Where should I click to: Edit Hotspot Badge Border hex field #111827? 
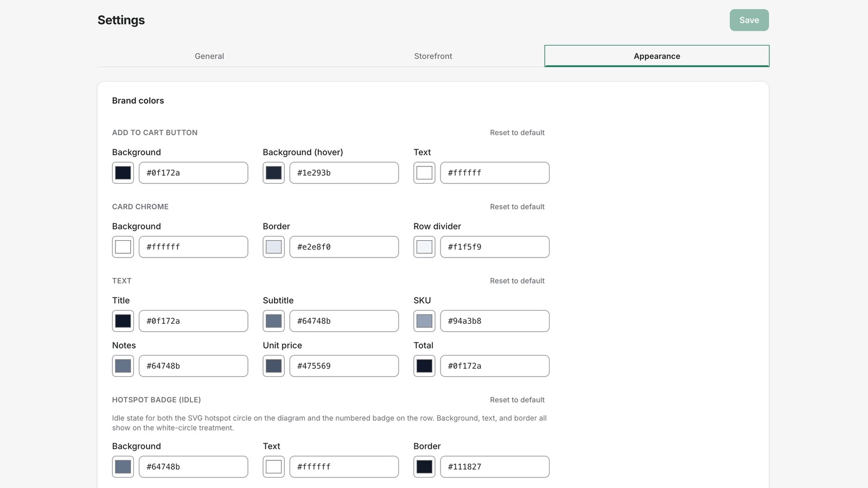[x=495, y=467]
